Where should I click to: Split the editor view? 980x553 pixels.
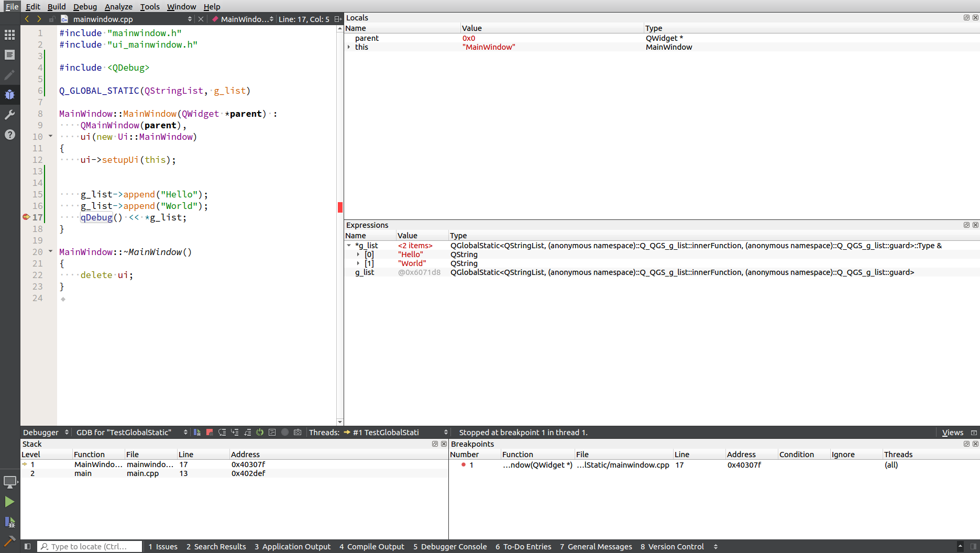[x=338, y=19]
